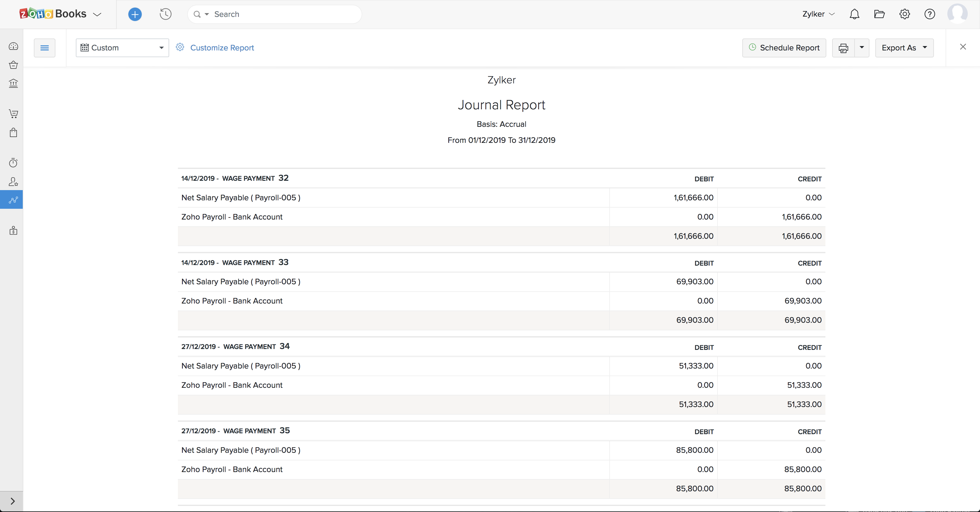Click the blue quick create plus icon

tap(135, 15)
